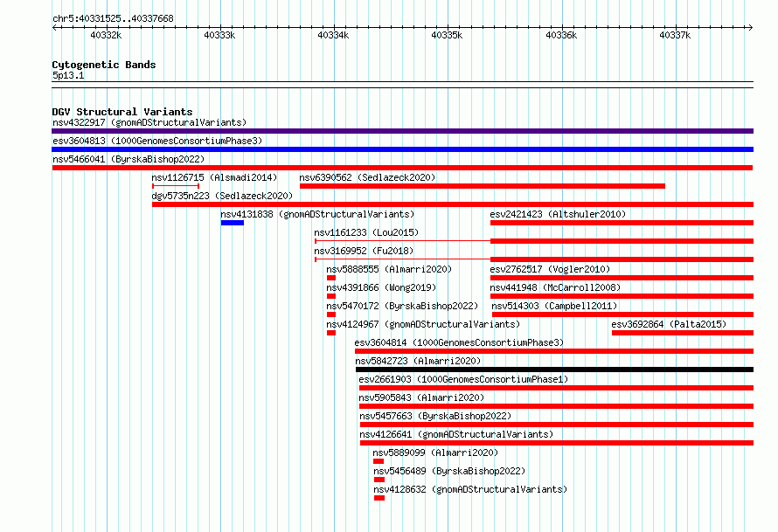Click the red esv2421423 variant bar
Viewport: 778px width, 532px height.
pyautogui.click(x=622, y=223)
